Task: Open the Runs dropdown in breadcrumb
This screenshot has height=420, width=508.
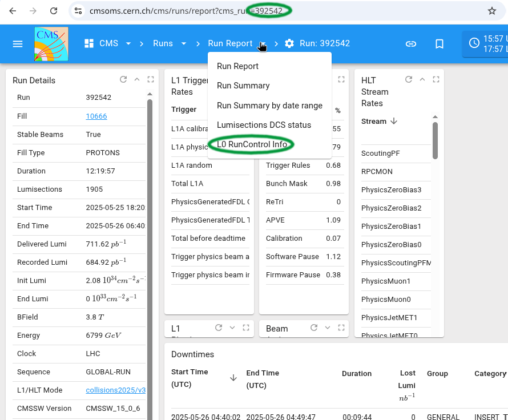Action: (184, 44)
